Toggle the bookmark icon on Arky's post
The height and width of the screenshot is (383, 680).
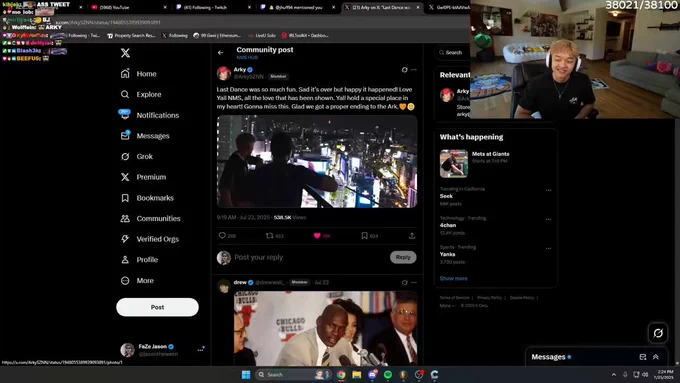pyautogui.click(x=365, y=236)
